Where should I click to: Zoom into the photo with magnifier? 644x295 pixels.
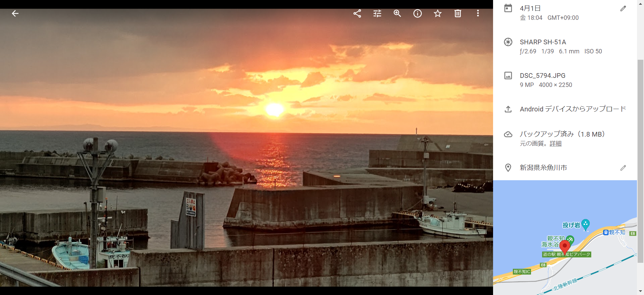(397, 13)
